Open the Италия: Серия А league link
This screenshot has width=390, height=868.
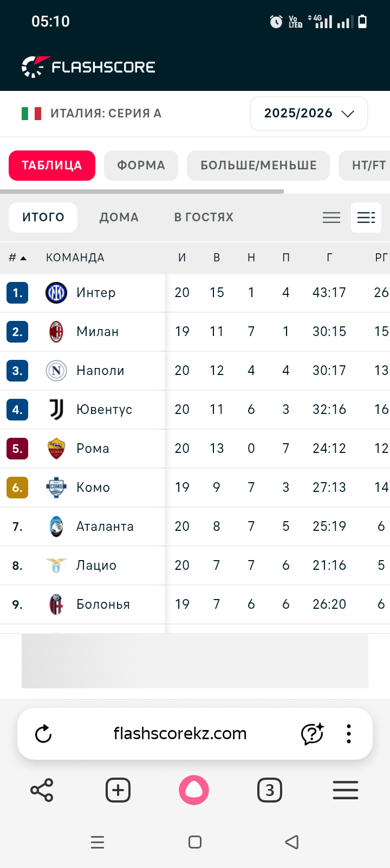click(x=106, y=114)
